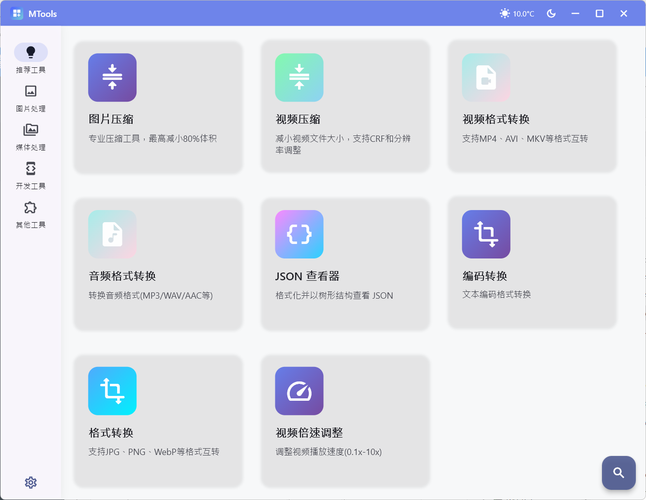Launch the 视频格式转换 video format icon
Viewport: 646px width, 500px height.
(x=486, y=78)
